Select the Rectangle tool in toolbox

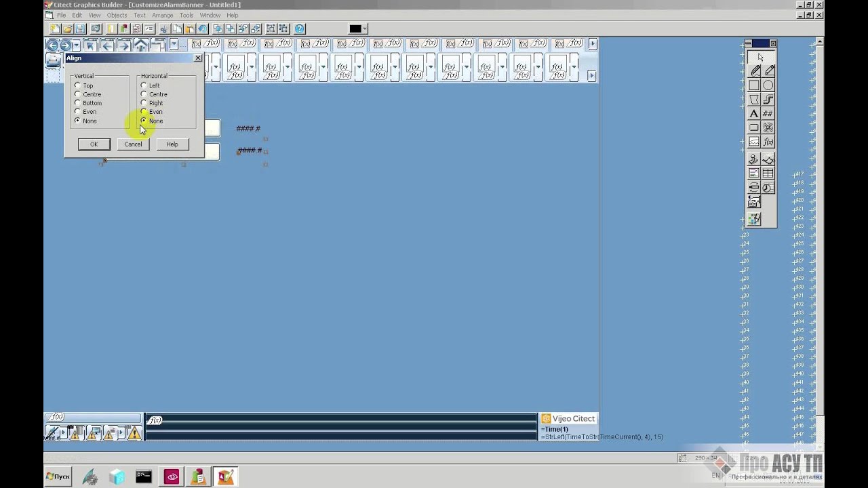click(x=754, y=85)
